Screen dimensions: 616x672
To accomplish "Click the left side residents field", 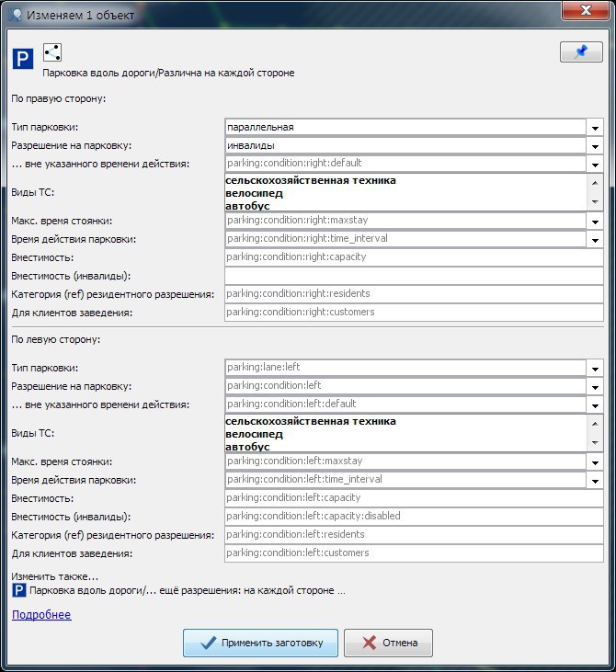I will point(414,535).
